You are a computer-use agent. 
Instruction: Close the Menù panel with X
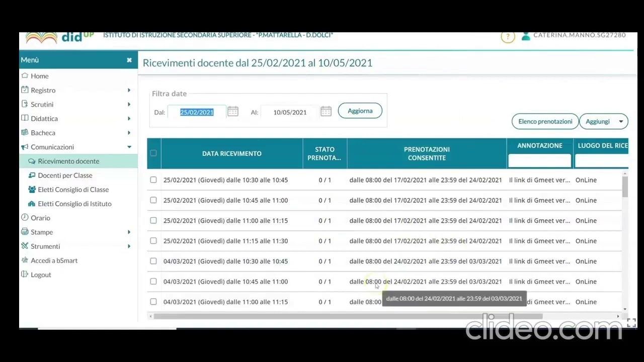point(129,60)
